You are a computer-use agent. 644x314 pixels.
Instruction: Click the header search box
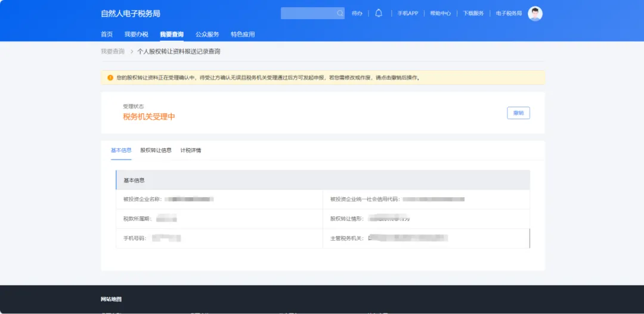[x=312, y=13]
